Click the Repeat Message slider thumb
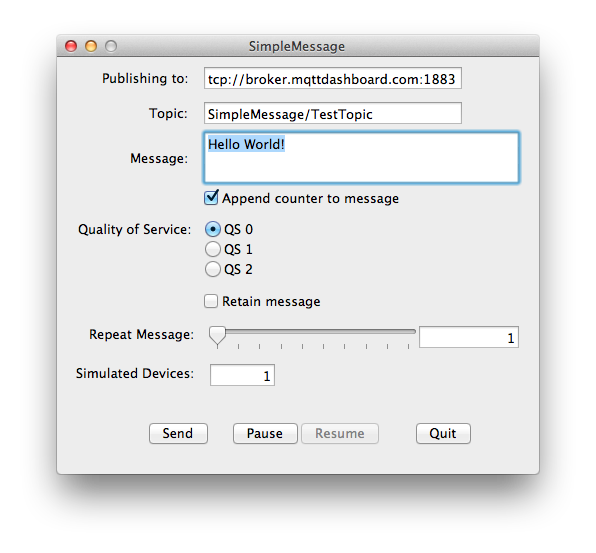Viewport: 596px width, 553px height. (217, 335)
